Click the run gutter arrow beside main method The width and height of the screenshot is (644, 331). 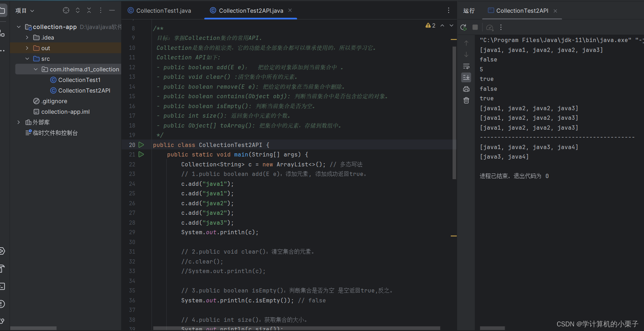click(141, 154)
